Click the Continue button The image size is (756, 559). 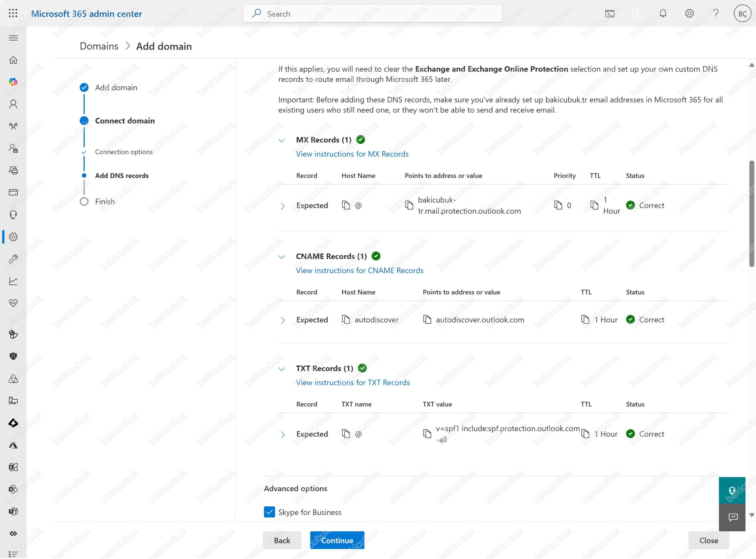click(x=337, y=540)
